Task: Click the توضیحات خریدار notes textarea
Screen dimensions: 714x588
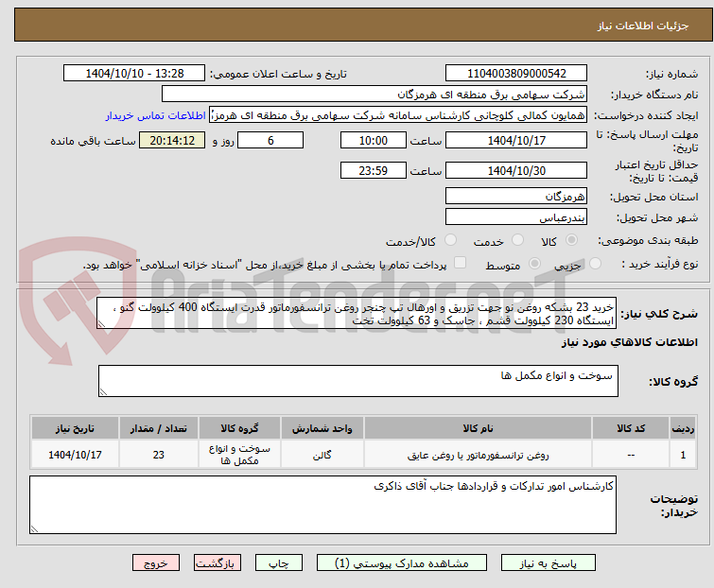Action: click(x=322, y=505)
